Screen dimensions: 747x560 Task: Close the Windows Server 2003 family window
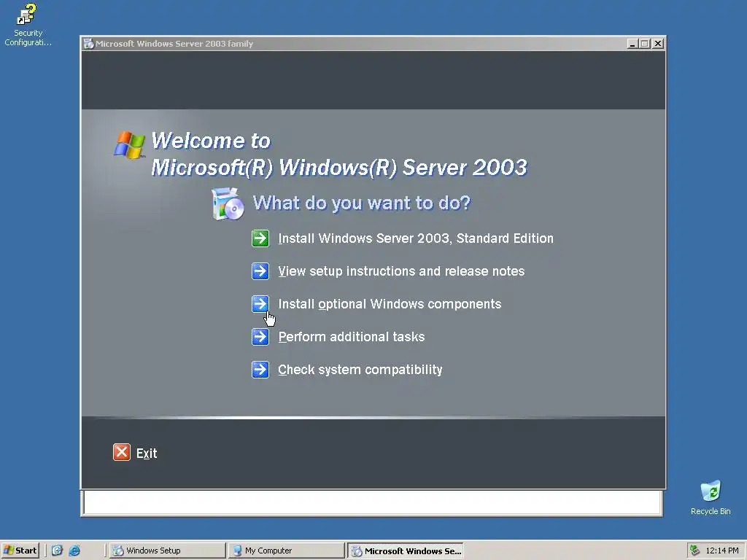click(x=657, y=43)
